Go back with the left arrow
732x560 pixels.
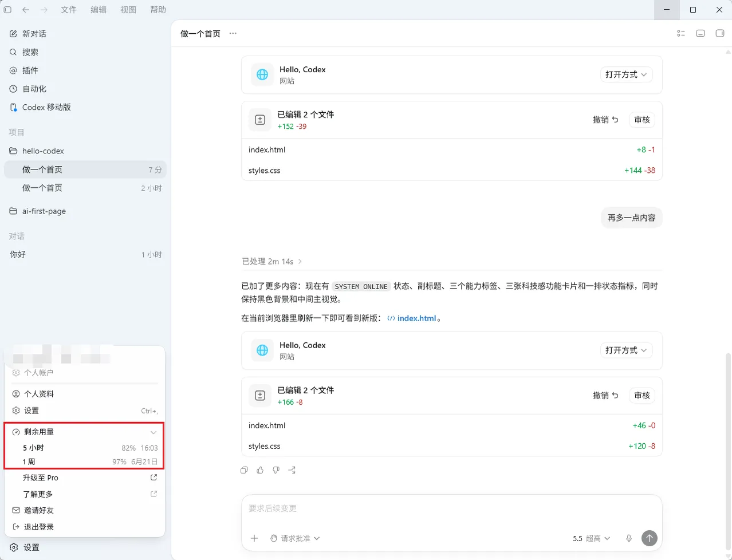[26, 10]
